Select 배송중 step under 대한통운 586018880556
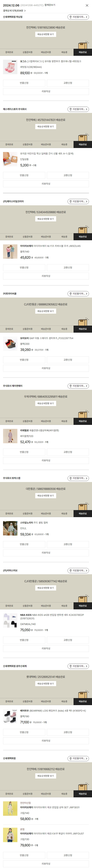 [64, 513]
